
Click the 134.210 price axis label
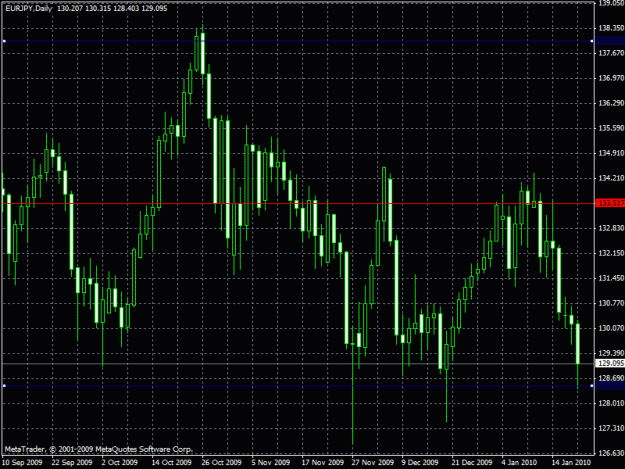coord(611,178)
